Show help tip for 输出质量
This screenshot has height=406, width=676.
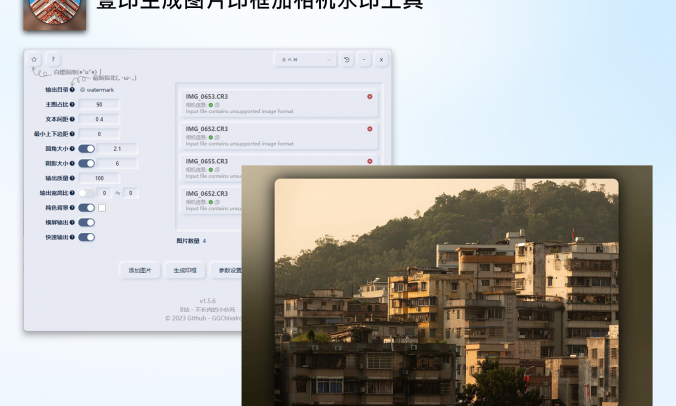(x=72, y=178)
